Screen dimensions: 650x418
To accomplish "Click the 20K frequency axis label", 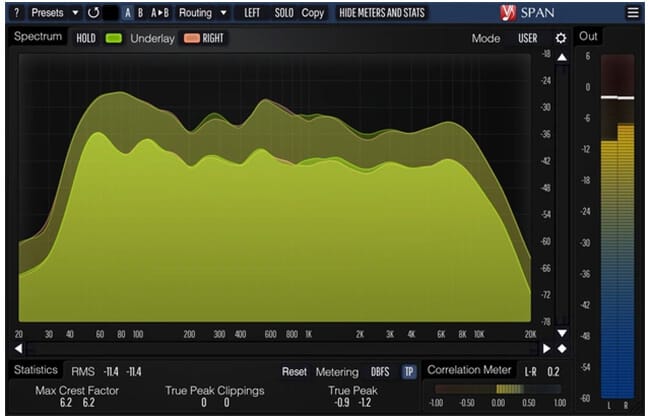I will point(530,334).
